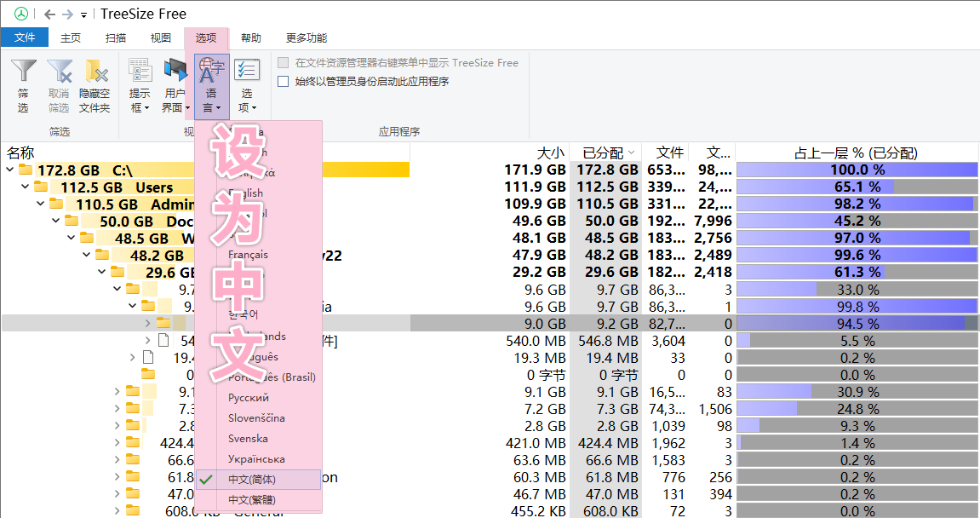Image resolution: width=980 pixels, height=518 pixels.
Task: Click file icon in the 19.3 MB row
Action: tap(148, 357)
